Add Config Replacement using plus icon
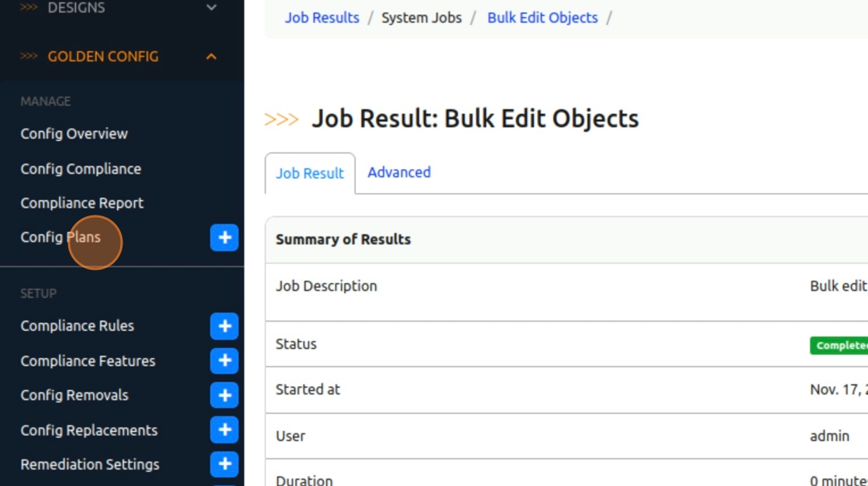Screen dimensions: 868x486 tap(224, 430)
